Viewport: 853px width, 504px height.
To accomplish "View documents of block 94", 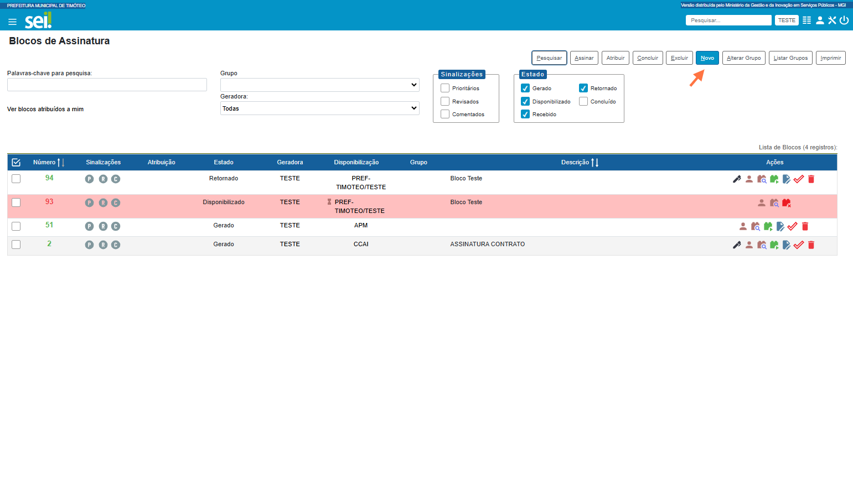I will 762,179.
